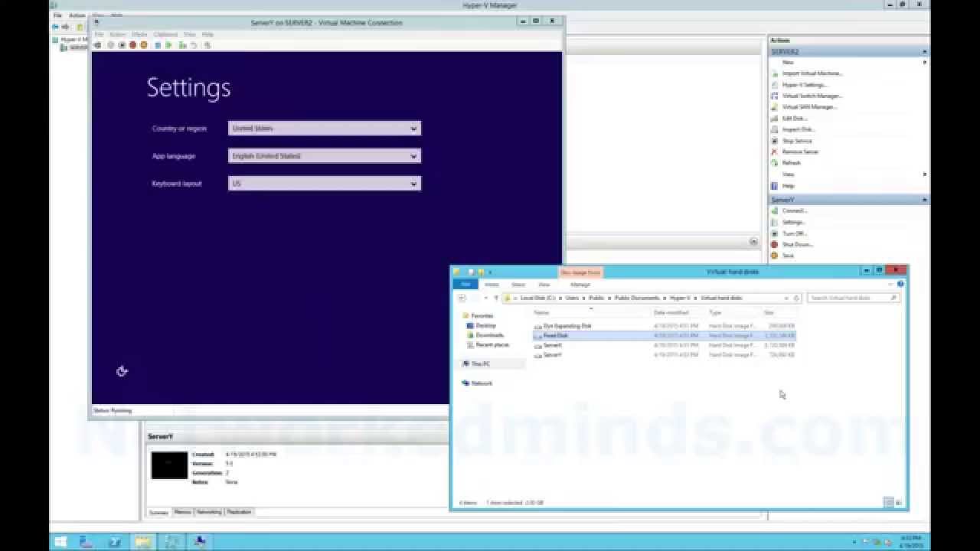Screen dimensions: 980x551
Task: Click Ctrl+Alt+Del toolbar icon in VM window
Action: click(97, 45)
